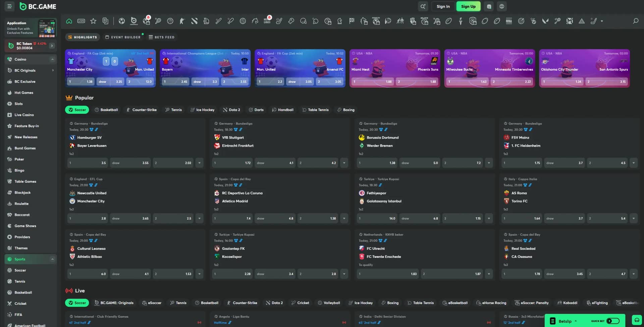This screenshot has height=327, width=644.
Task: Open favorites star icon in sports toolbar
Action: [x=93, y=21]
